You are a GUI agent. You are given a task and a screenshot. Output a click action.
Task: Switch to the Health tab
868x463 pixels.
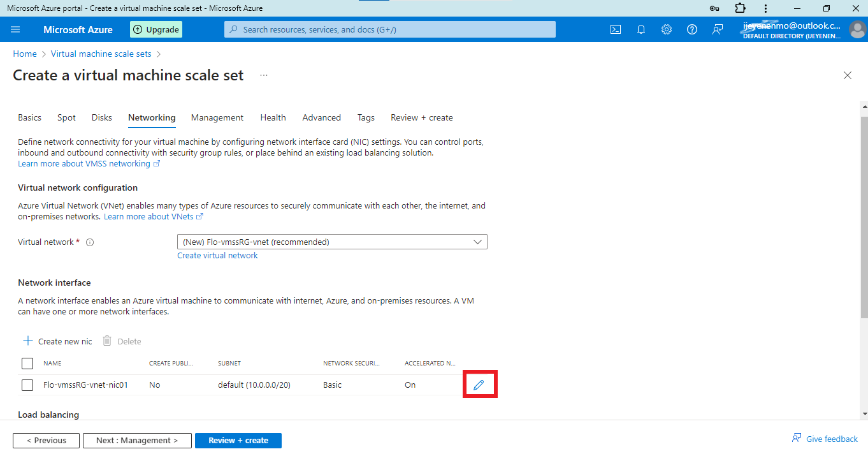pos(273,117)
